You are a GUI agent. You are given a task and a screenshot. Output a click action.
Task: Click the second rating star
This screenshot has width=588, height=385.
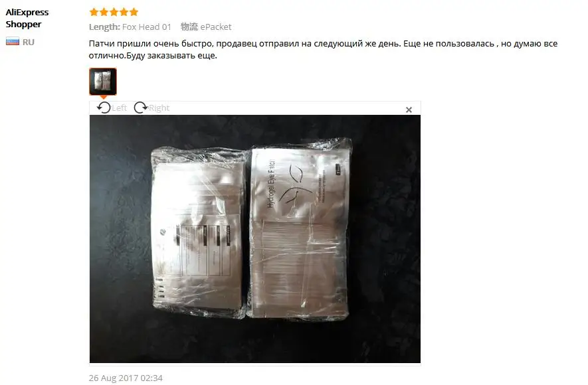(104, 13)
